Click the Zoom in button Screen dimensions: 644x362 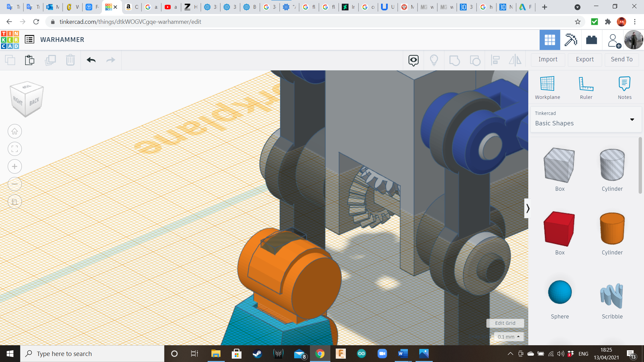point(15,167)
